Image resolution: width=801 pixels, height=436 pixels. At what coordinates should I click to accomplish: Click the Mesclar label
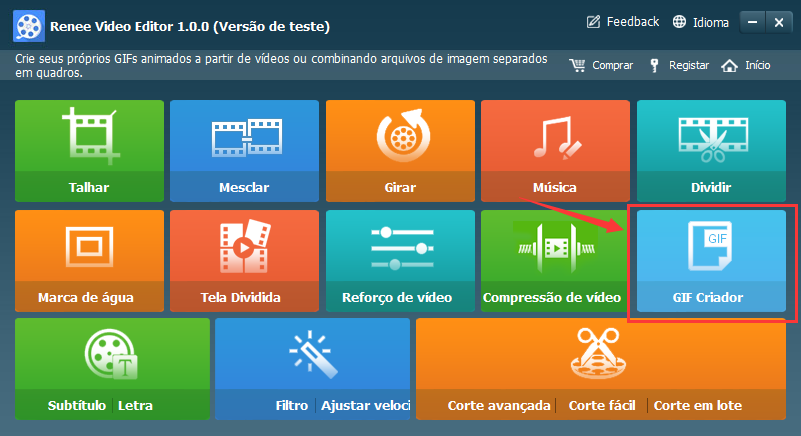(244, 188)
